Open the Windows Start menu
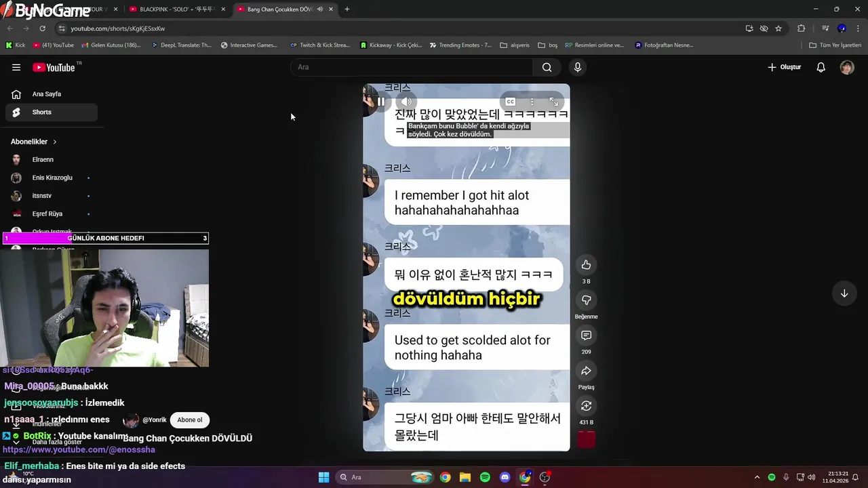Image resolution: width=868 pixels, height=488 pixels. coord(323,477)
